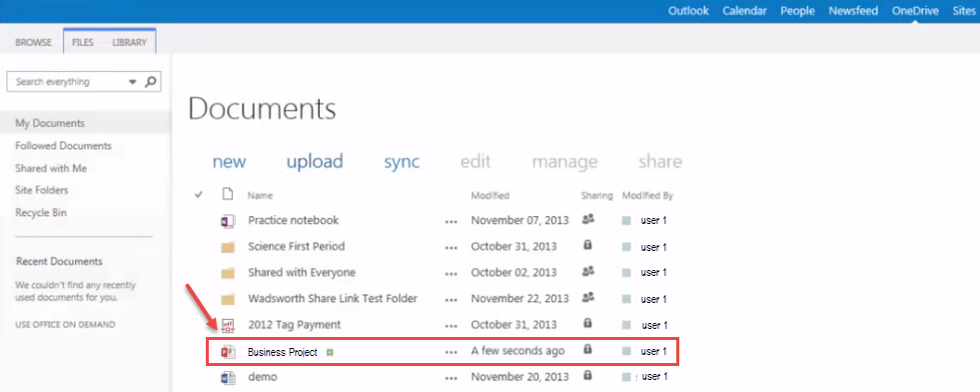This screenshot has width=980, height=392.
Task: Click the demo Word document icon
Action: click(228, 378)
